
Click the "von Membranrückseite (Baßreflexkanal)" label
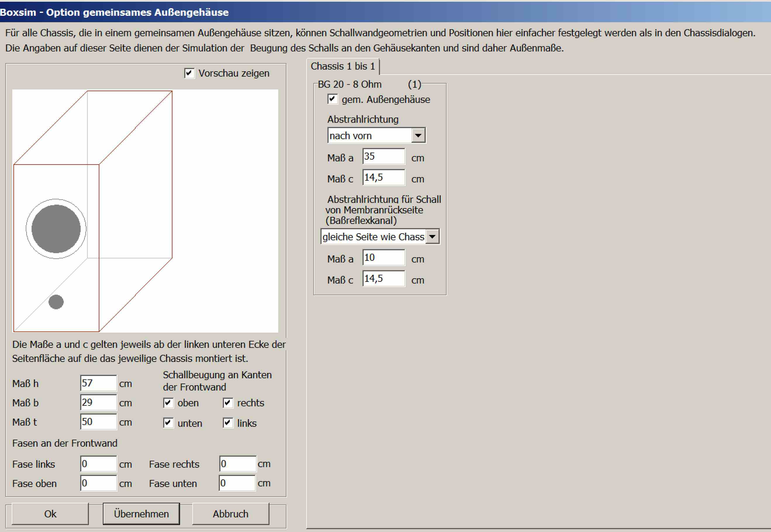374,215
